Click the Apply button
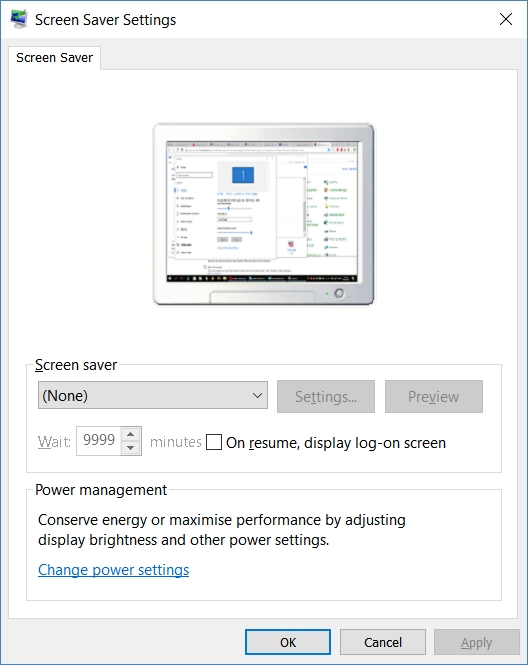This screenshot has height=665, width=528. pyautogui.click(x=476, y=642)
